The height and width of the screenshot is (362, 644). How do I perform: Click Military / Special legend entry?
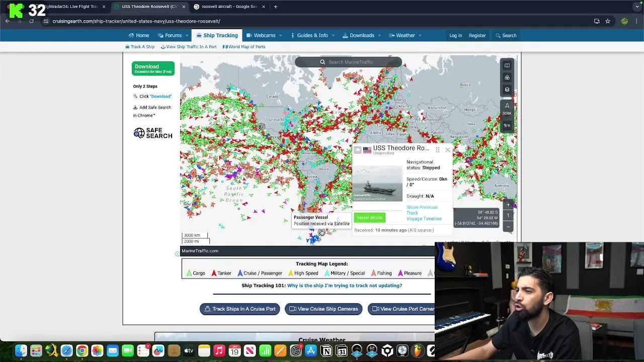(345, 273)
